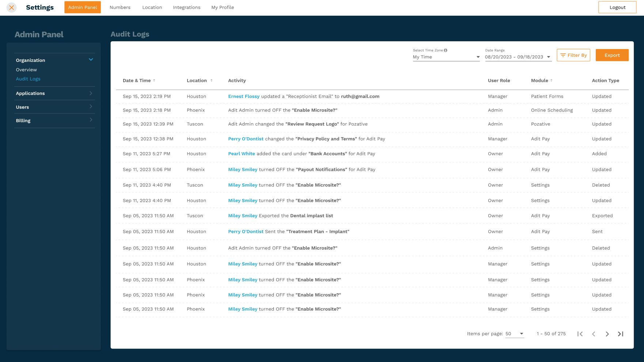Click "Pozative" module cell
Viewport: 644px width, 362px height.
click(x=541, y=124)
